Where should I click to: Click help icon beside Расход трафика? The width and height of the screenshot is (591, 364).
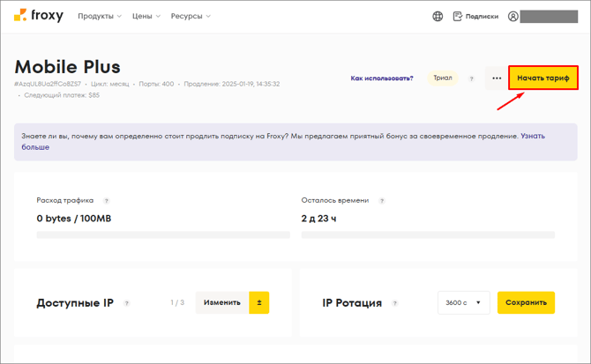(x=107, y=201)
